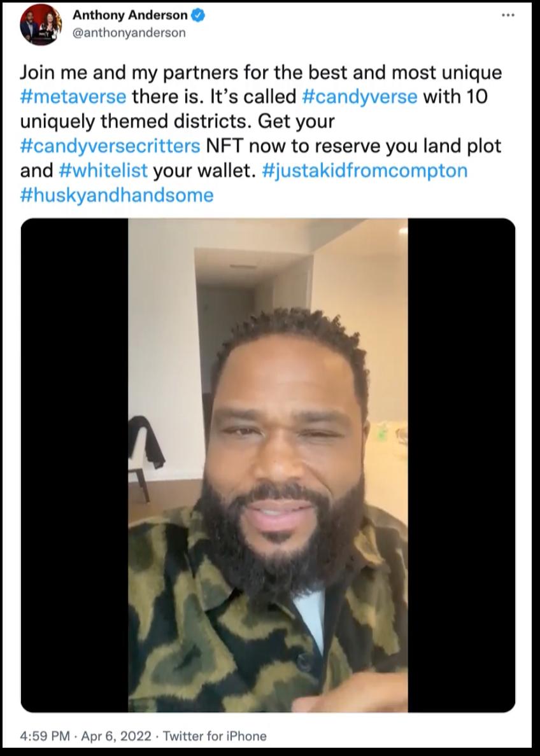
Task: Open the #metaverse hashtag
Action: (x=73, y=97)
